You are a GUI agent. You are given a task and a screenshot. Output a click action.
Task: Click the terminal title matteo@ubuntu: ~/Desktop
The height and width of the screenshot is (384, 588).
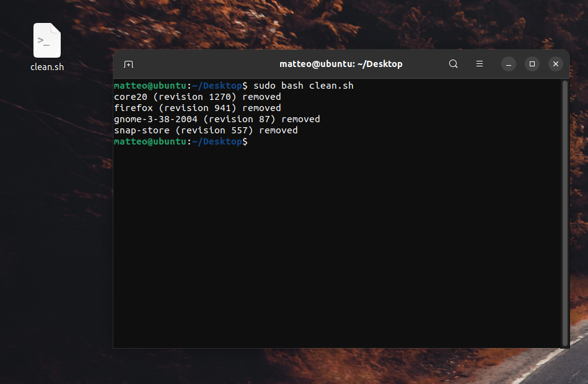tap(341, 64)
